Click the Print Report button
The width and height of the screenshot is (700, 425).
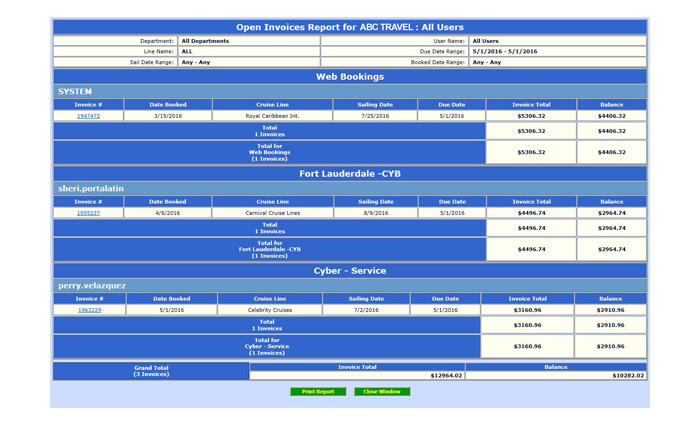tap(318, 392)
